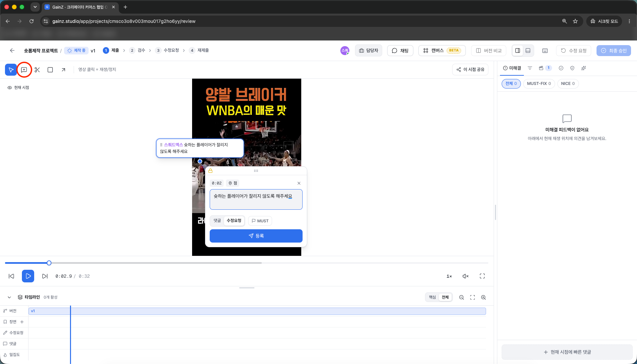
Task: Open the clapperboard scenes tab
Action: click(x=545, y=68)
